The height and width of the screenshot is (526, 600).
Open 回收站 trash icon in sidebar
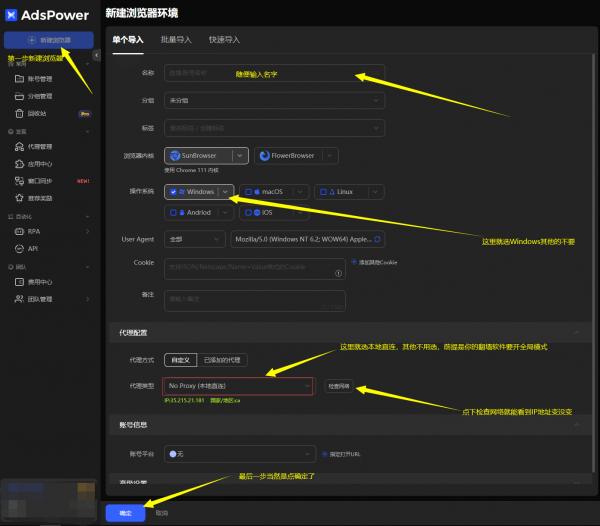(x=19, y=113)
